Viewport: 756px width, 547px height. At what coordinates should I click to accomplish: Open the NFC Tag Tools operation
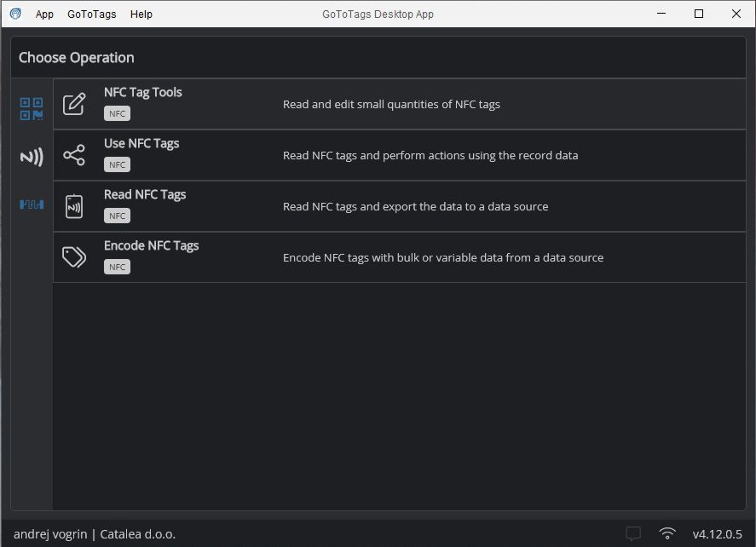pos(143,92)
